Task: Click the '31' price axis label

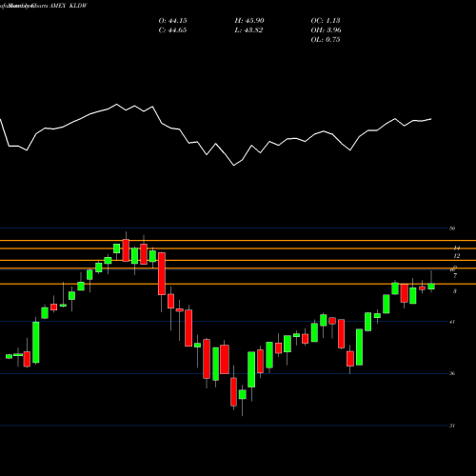Action: click(452, 426)
